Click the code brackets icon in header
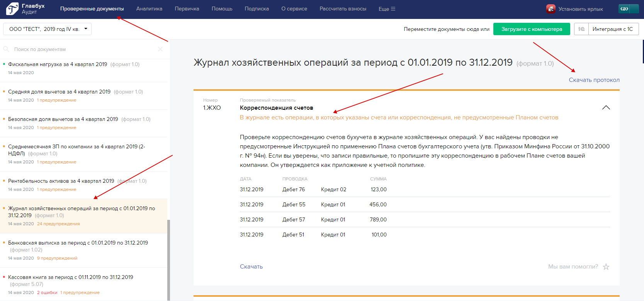644x301 pixels. [x=624, y=9]
